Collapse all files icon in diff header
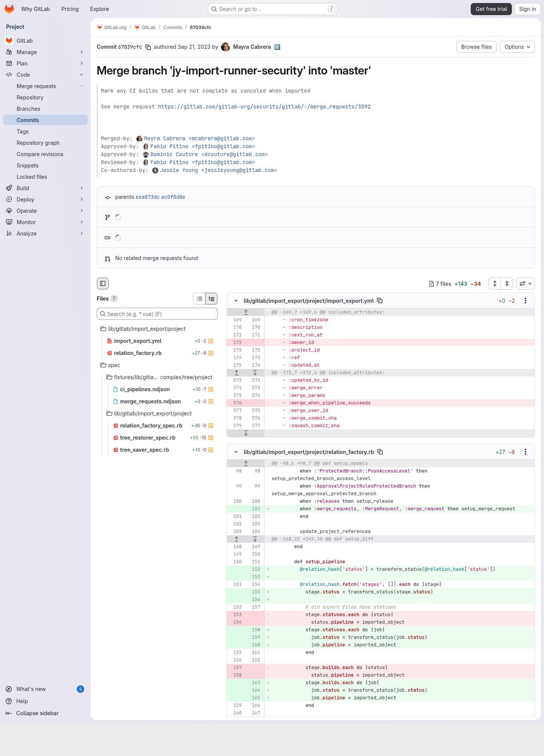The width and height of the screenshot is (544, 756). point(507,283)
